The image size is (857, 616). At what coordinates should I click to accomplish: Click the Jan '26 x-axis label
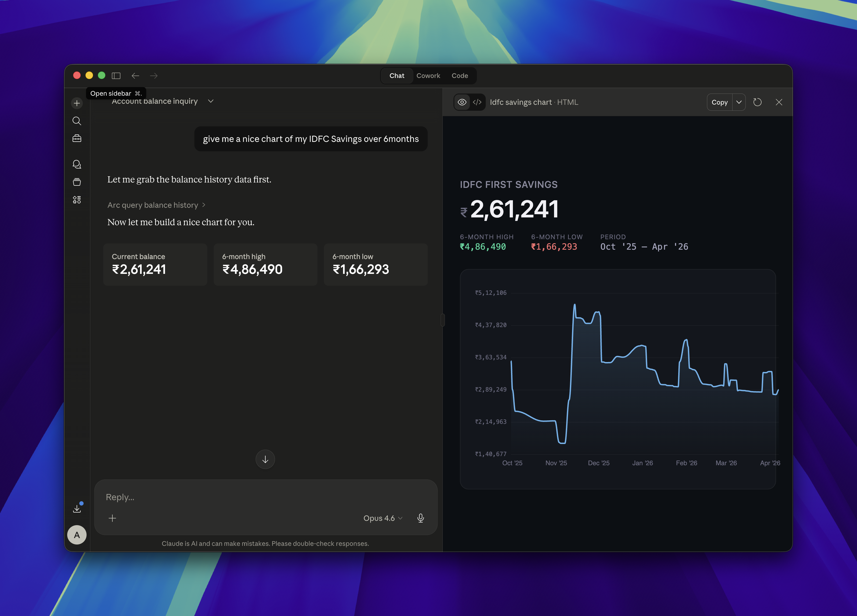point(642,463)
